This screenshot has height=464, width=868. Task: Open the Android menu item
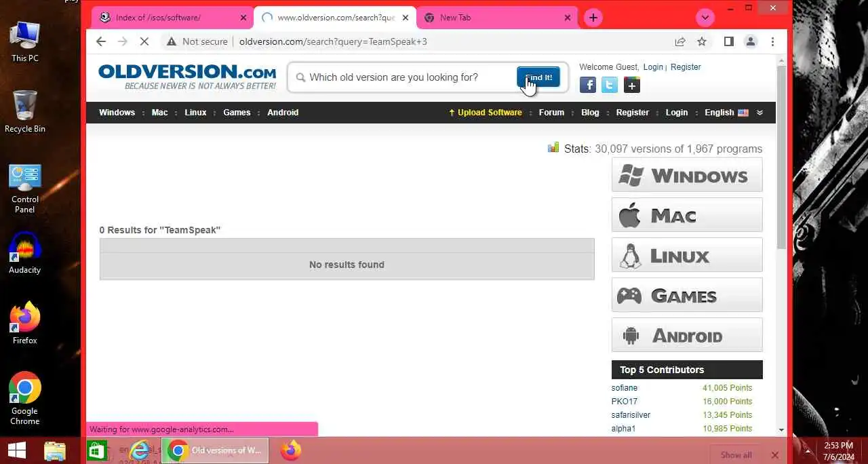[283, 113]
